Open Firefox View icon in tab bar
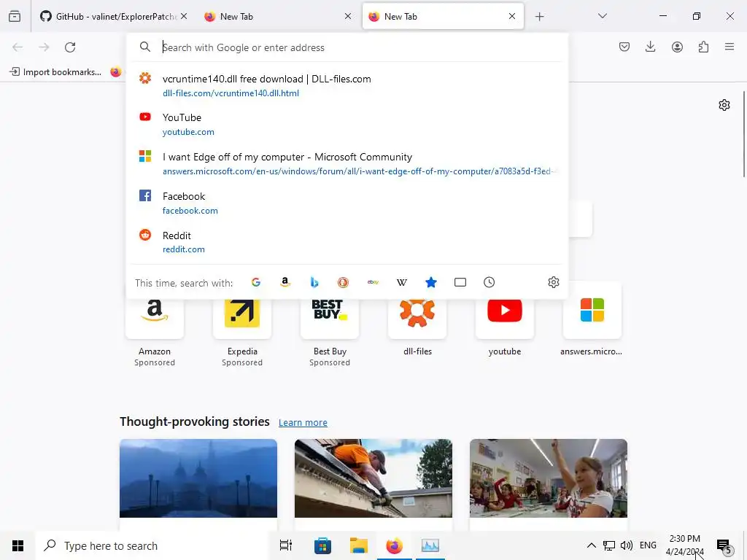 tap(15, 17)
